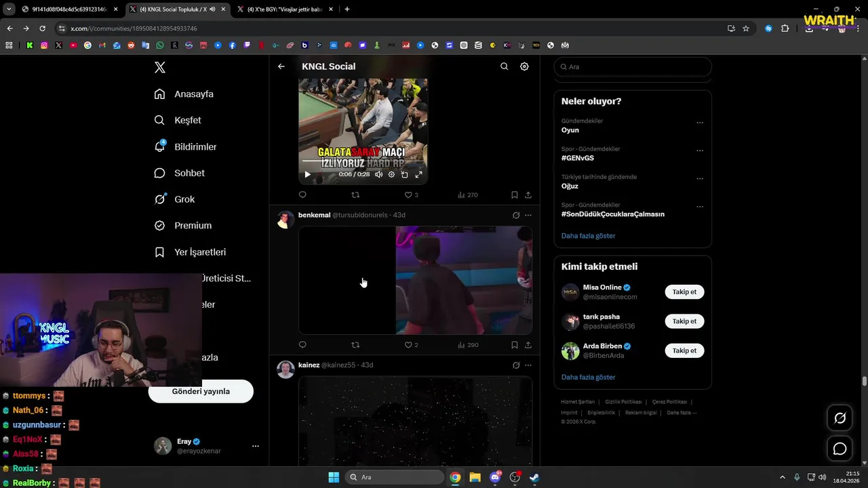Click the Gönderi yayınla button
The width and height of the screenshot is (868, 488).
[201, 392]
